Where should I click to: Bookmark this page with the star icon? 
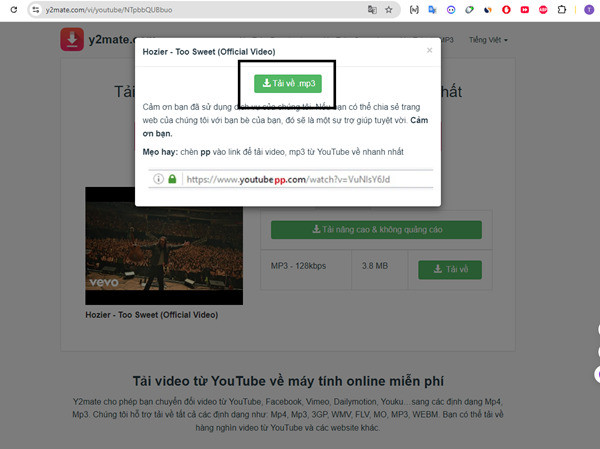point(389,10)
